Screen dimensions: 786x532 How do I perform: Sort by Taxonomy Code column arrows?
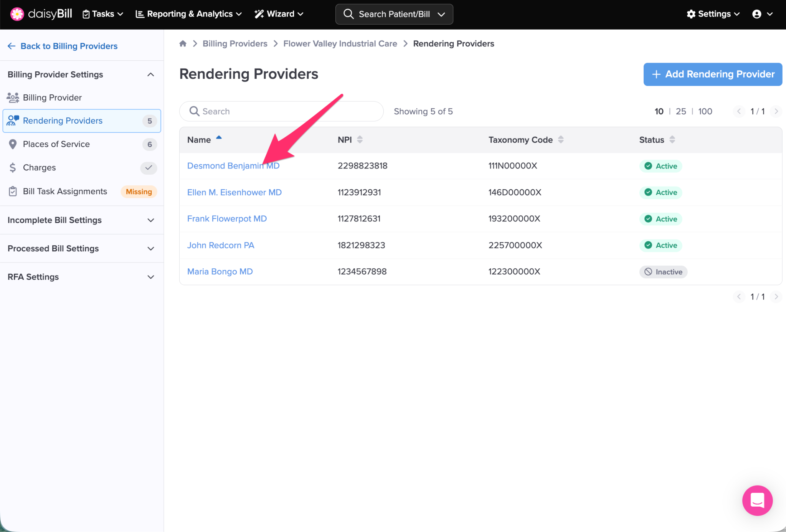(561, 140)
